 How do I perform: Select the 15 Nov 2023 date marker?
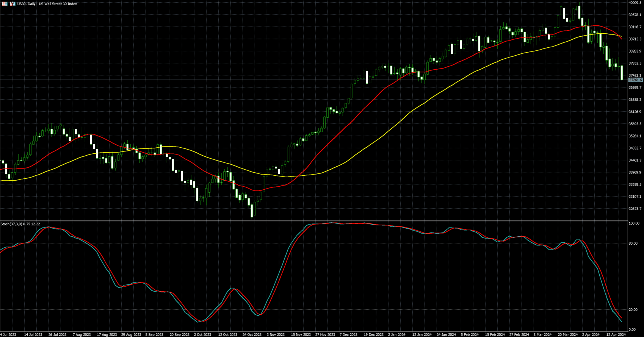[301, 334]
